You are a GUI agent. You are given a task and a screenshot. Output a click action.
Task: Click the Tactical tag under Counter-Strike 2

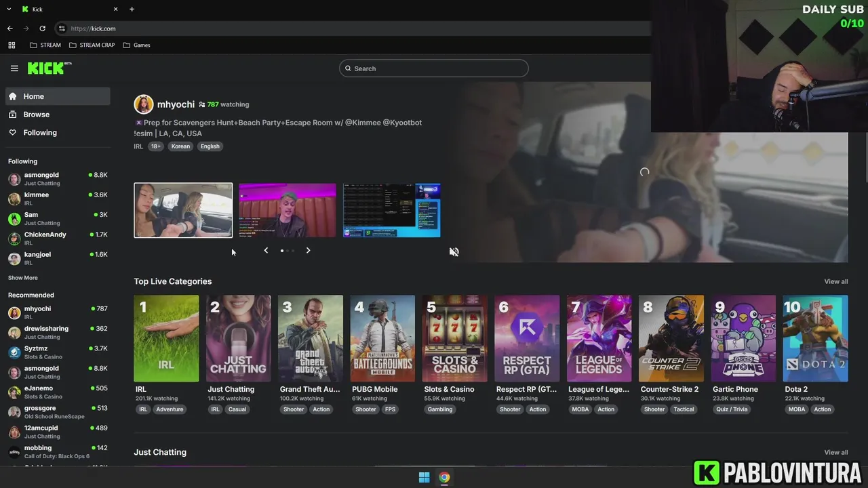(x=684, y=409)
